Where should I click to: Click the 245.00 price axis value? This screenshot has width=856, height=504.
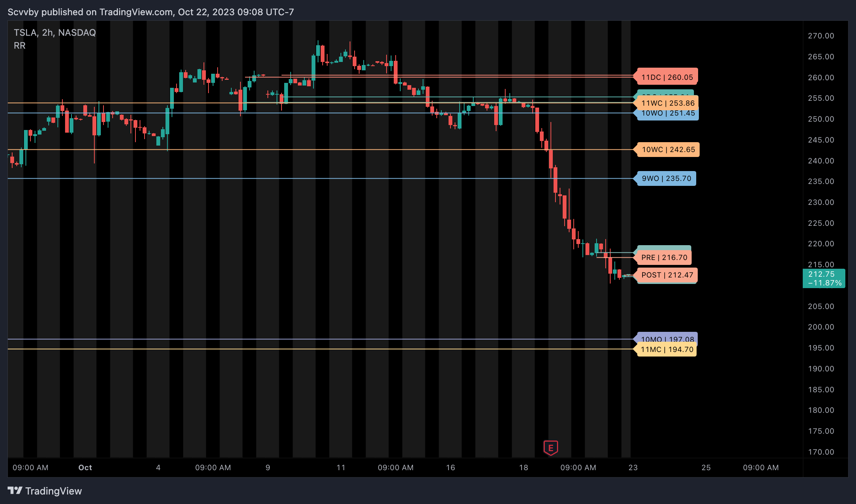tap(821, 140)
